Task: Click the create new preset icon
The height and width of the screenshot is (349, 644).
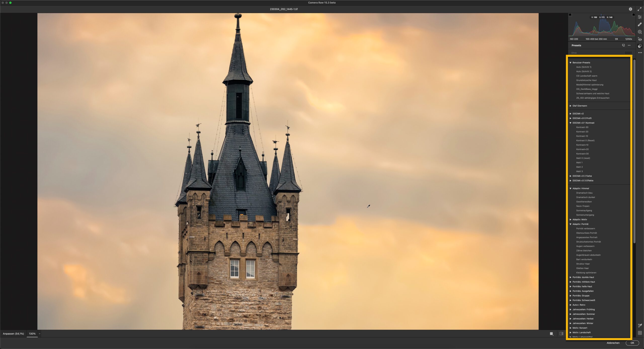Action: tap(623, 45)
